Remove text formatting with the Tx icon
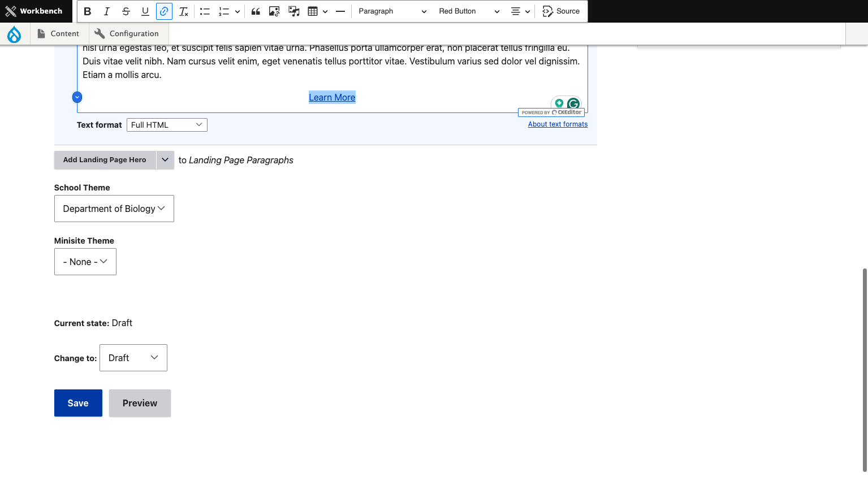 [x=183, y=11]
